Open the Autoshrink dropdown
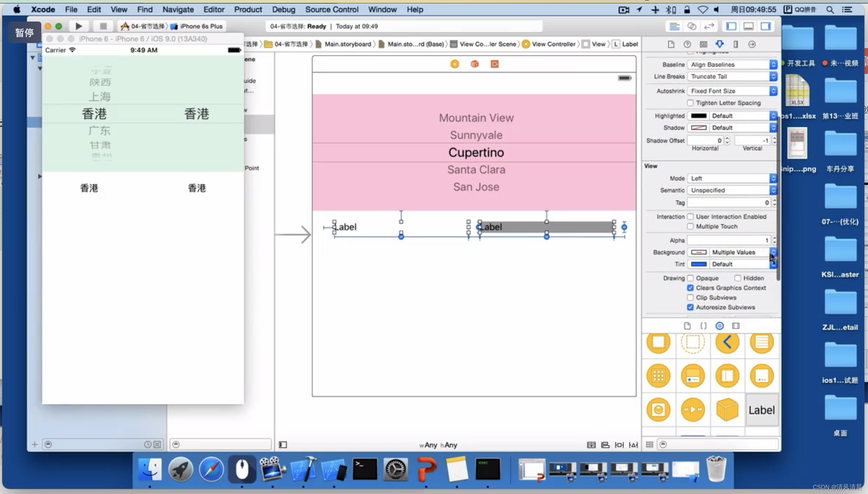This screenshot has height=494, width=868. [x=732, y=91]
